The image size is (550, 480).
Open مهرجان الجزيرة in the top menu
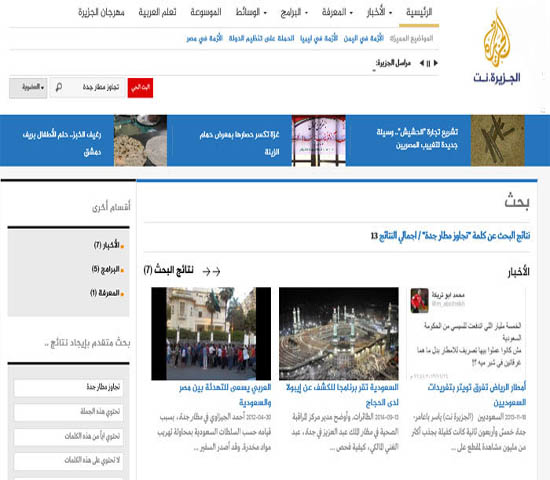coord(101,12)
